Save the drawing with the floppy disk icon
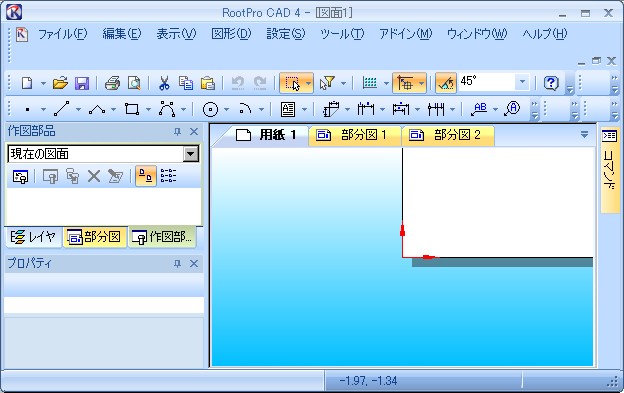624x393 pixels. coord(82,83)
